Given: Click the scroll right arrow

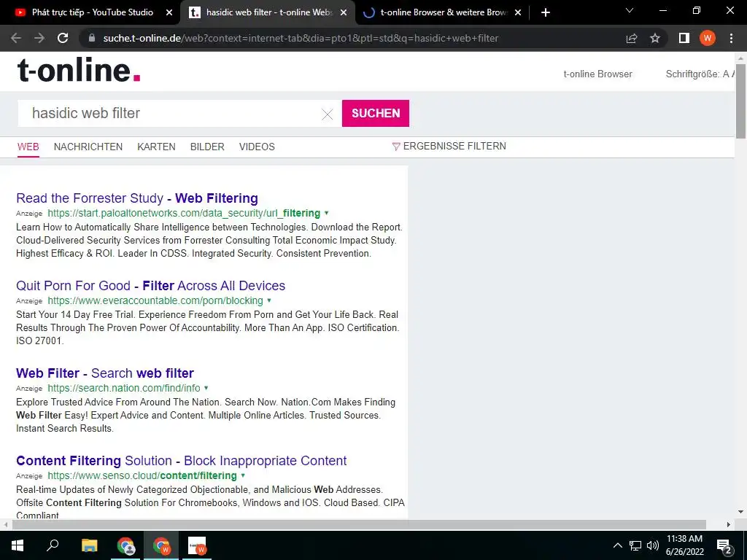Looking at the screenshot, I should click(729, 525).
